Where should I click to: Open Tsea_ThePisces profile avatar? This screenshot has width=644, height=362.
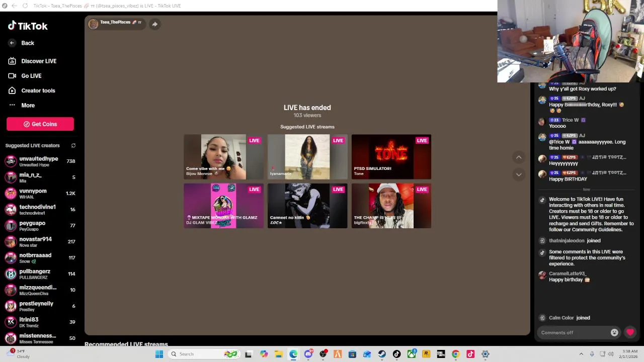pyautogui.click(x=93, y=24)
